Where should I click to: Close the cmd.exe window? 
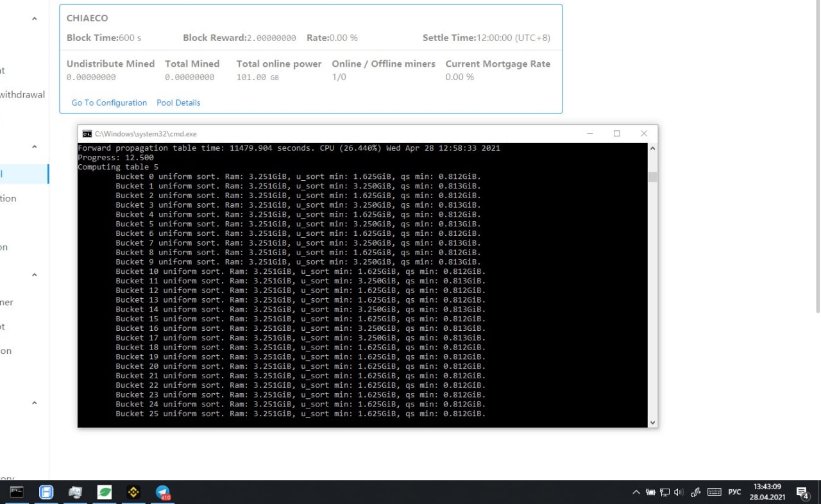click(x=644, y=133)
